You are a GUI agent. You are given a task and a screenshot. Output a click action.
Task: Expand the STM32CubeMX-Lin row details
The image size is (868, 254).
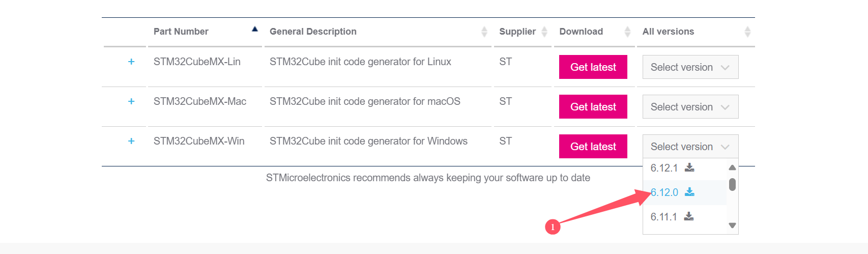point(131,62)
